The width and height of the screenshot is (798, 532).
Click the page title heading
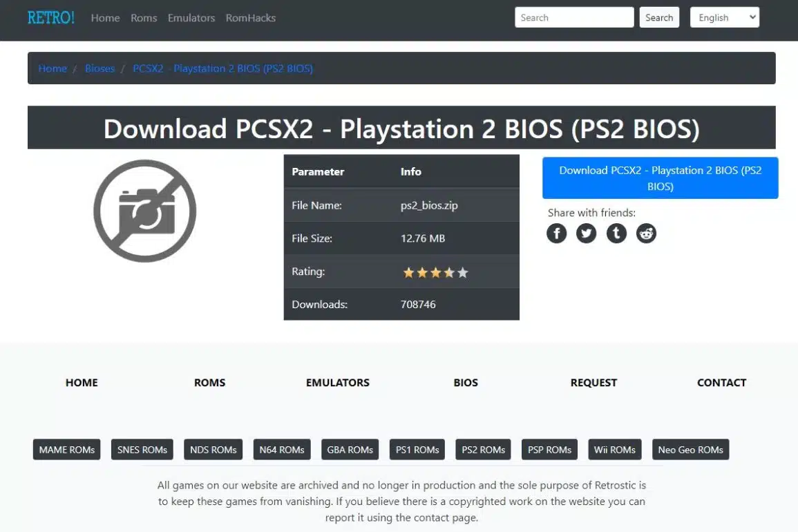(x=401, y=129)
